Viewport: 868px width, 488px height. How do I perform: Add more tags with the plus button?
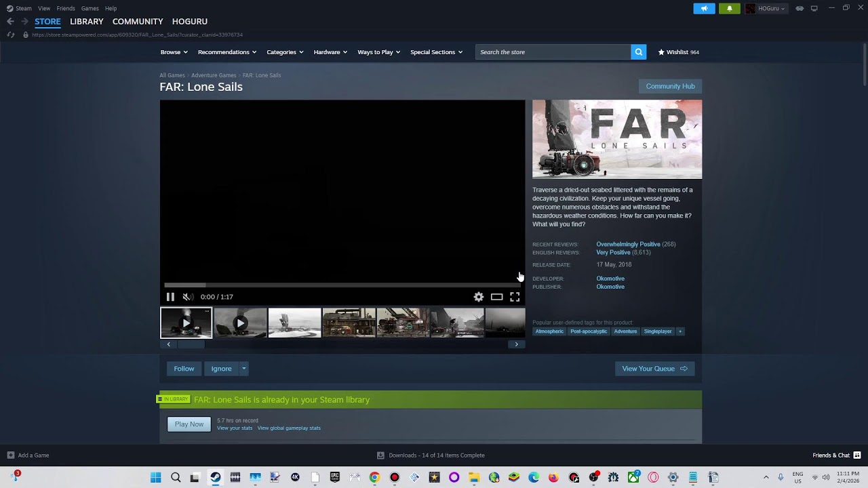680,331
